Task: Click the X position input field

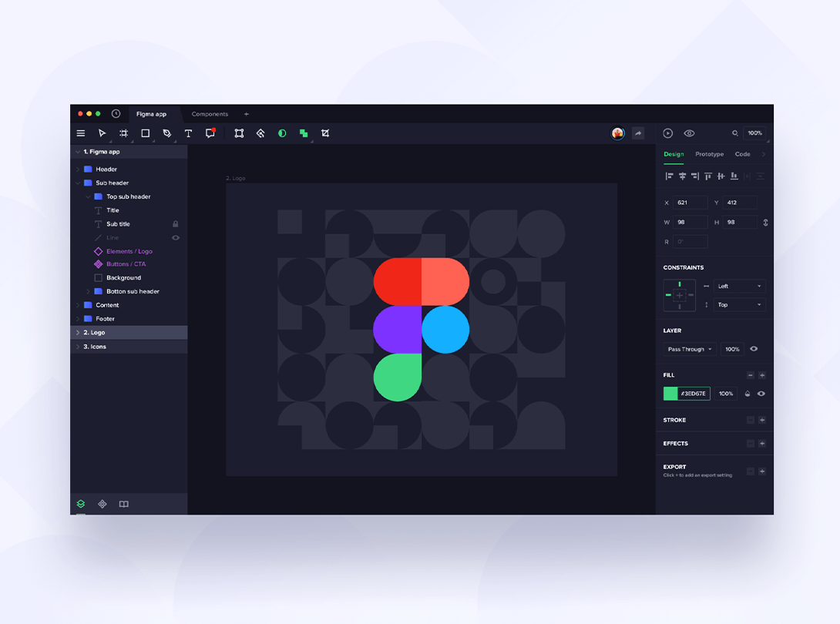Action: tap(690, 203)
